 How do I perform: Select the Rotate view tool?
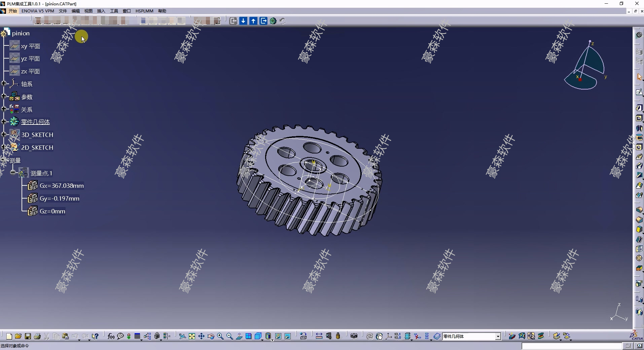point(211,336)
